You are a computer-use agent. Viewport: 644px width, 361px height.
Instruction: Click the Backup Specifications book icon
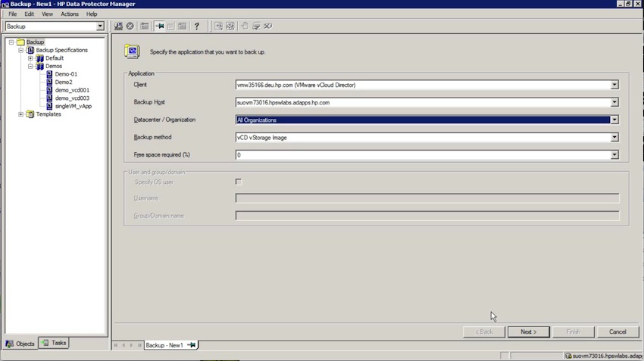click(30, 50)
